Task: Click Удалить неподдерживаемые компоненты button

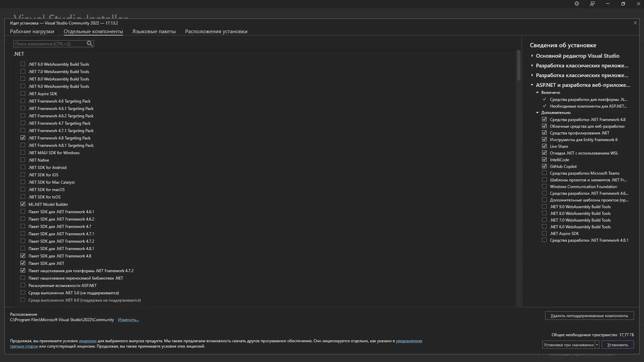Action: click(x=589, y=316)
